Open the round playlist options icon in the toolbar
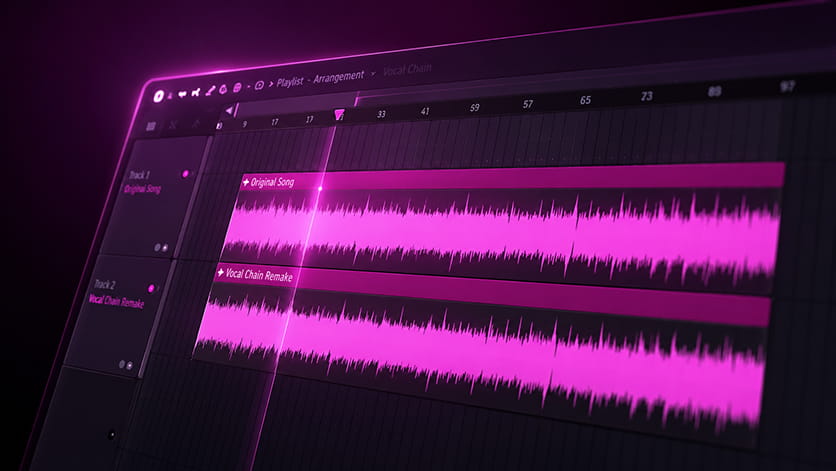The image size is (836, 471). coord(158,96)
